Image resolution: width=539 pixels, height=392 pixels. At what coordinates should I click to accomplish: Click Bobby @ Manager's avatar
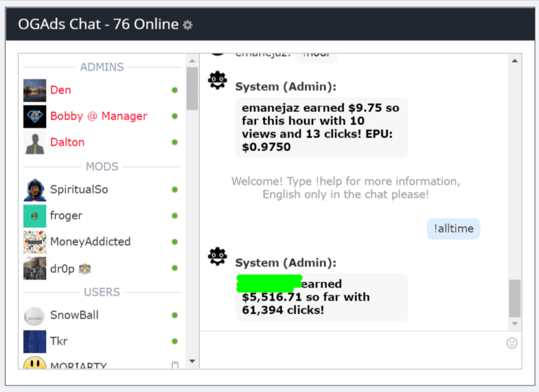tap(35, 116)
